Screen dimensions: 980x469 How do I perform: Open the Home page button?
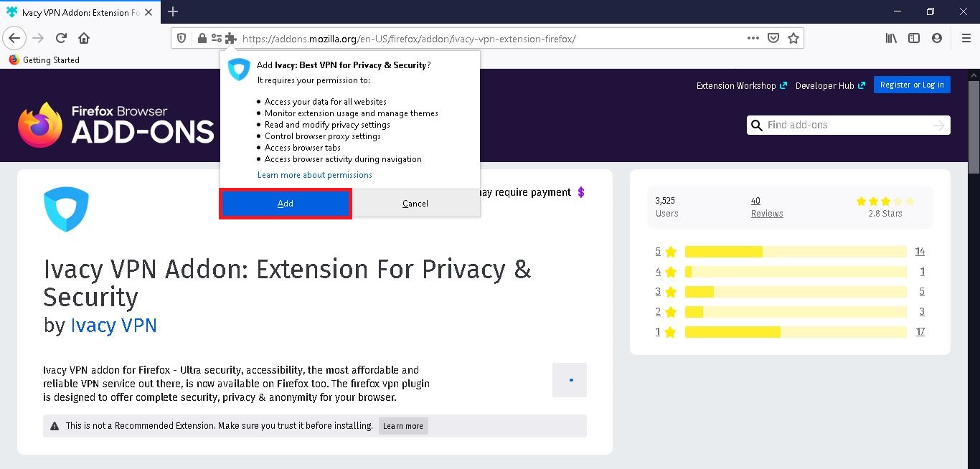tap(84, 38)
